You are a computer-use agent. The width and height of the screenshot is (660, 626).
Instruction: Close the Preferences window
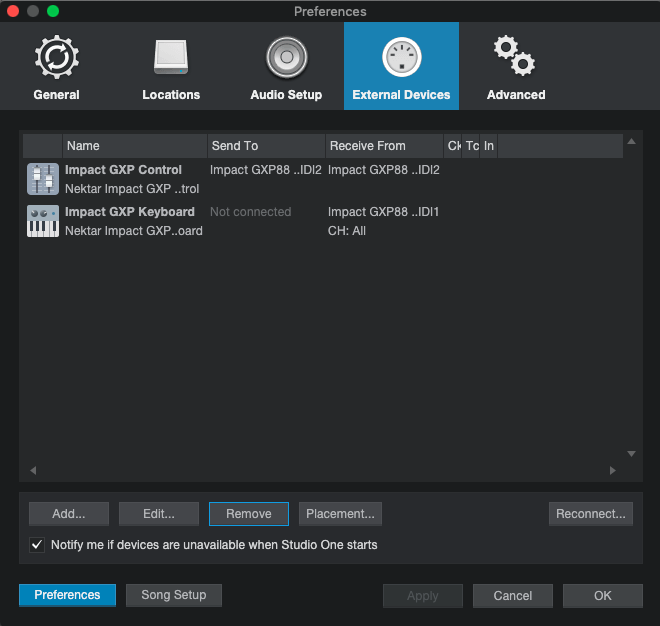(x=13, y=11)
